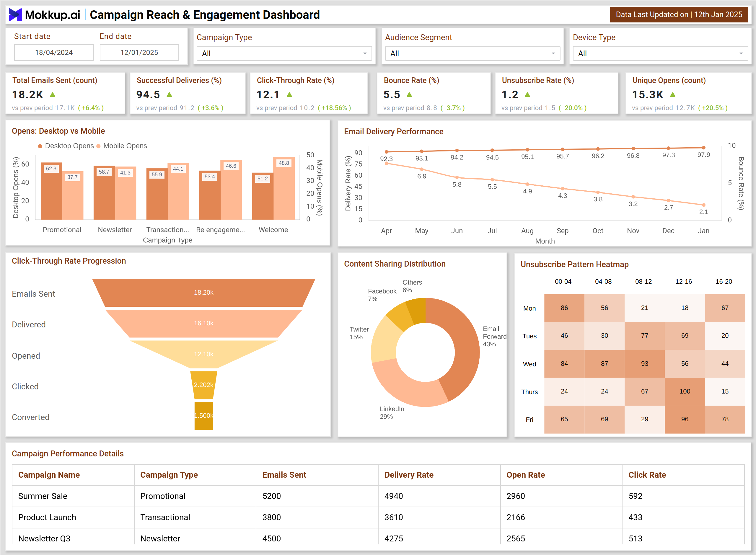Viewport: 756px width, 555px height.
Task: Click the Mokkup.ai logo icon
Action: point(15,15)
